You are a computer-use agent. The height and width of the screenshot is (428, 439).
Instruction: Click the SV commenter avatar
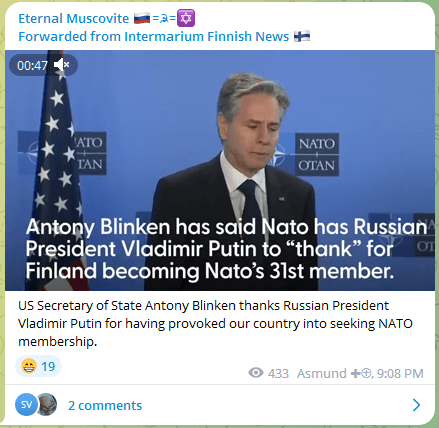pyautogui.click(x=26, y=405)
